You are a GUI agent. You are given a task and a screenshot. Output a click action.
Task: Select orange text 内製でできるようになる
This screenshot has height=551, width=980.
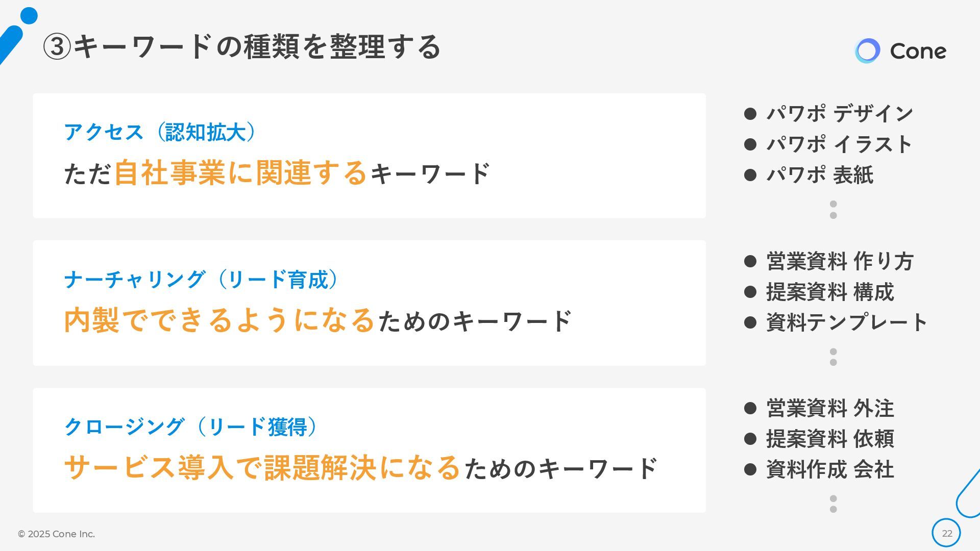(220, 320)
